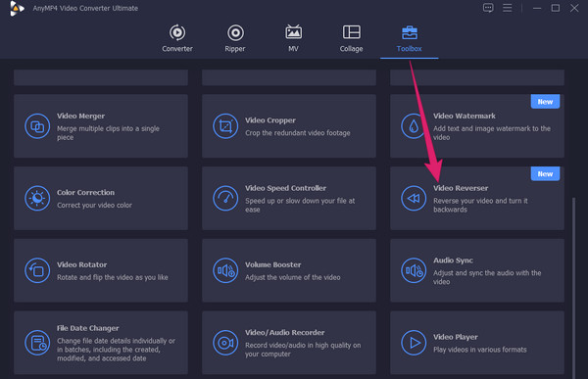Go to the Collage tab

pos(352,38)
